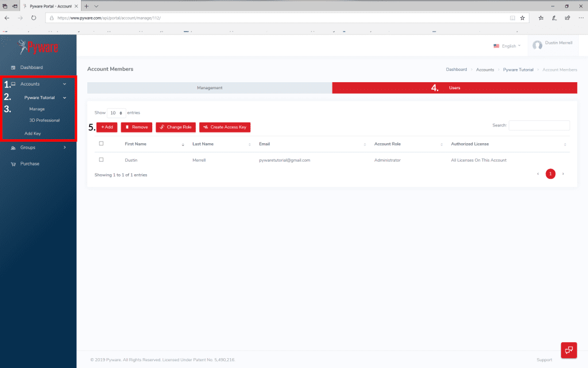The image size is (588, 368).
Task: Click the US flag language icon
Action: (x=496, y=45)
